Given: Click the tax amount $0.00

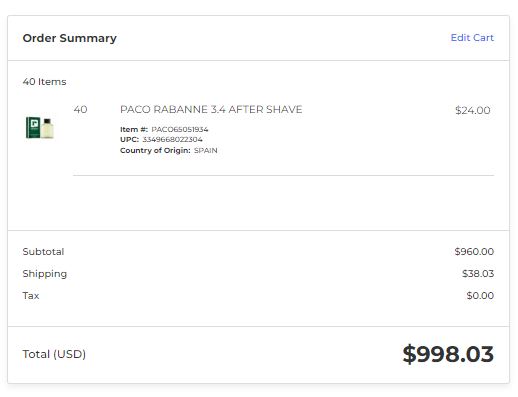Looking at the screenshot, I should (480, 296).
